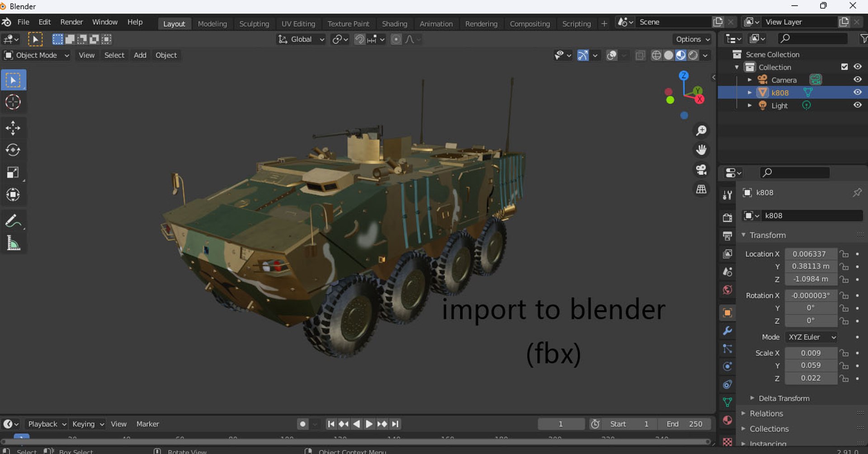Select the Scale tool
Viewport: 868px width, 454px height.
pos(13,173)
